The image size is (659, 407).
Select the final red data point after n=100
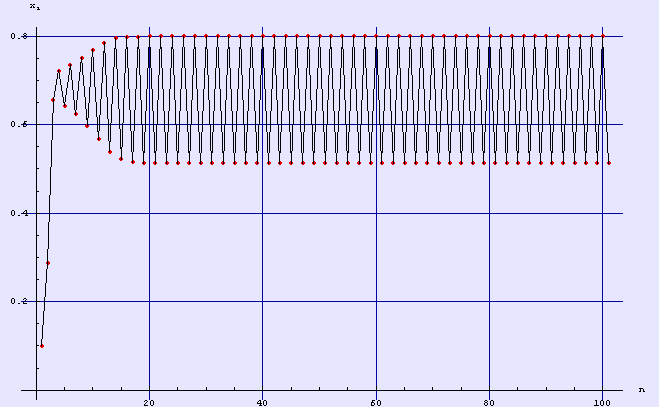click(x=609, y=163)
